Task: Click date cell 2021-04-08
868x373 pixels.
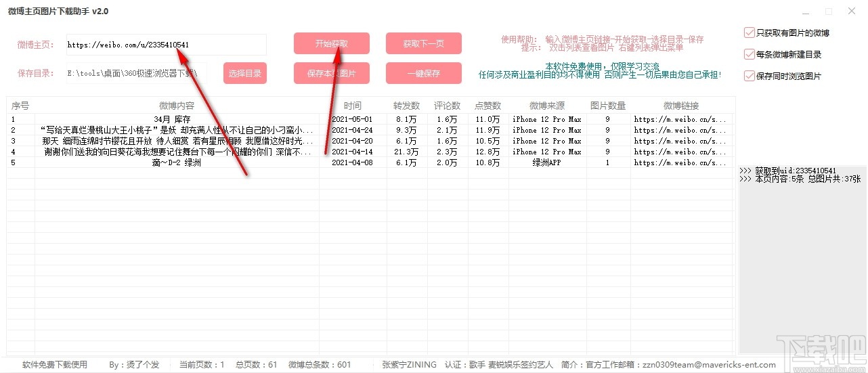Action: point(353,162)
